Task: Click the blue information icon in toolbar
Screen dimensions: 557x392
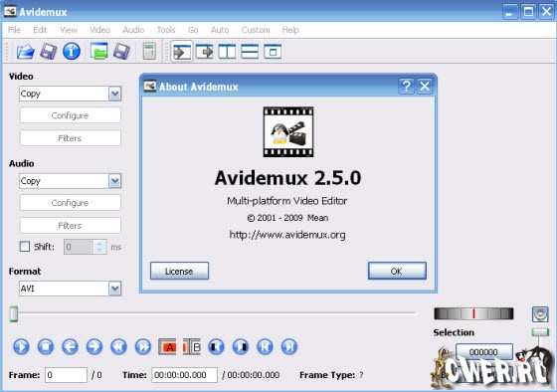Action: [72, 51]
